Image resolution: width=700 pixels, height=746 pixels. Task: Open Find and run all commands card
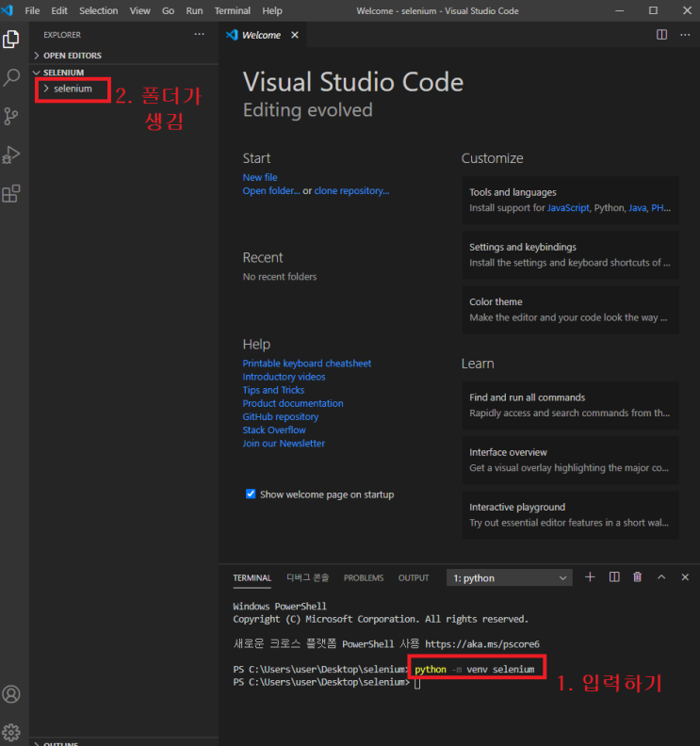coord(570,405)
